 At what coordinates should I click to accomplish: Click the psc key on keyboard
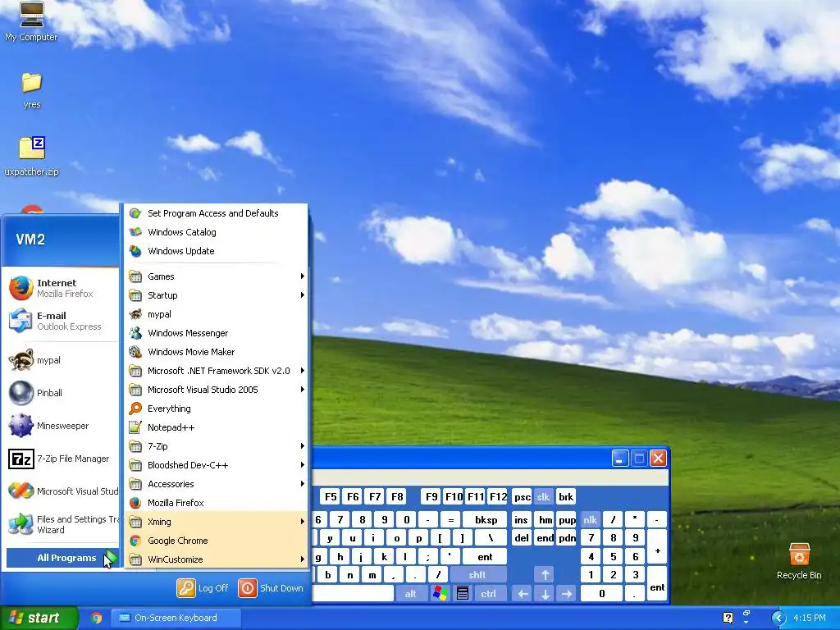523,496
